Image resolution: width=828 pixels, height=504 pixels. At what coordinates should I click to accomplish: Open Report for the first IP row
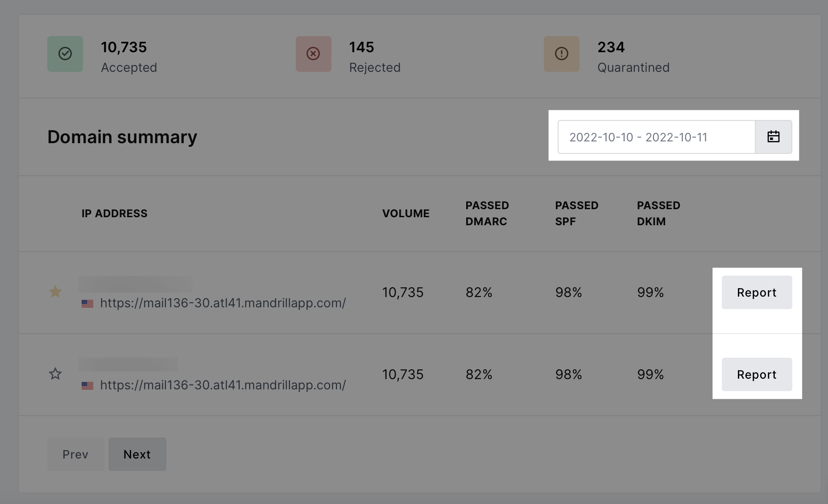pyautogui.click(x=757, y=292)
